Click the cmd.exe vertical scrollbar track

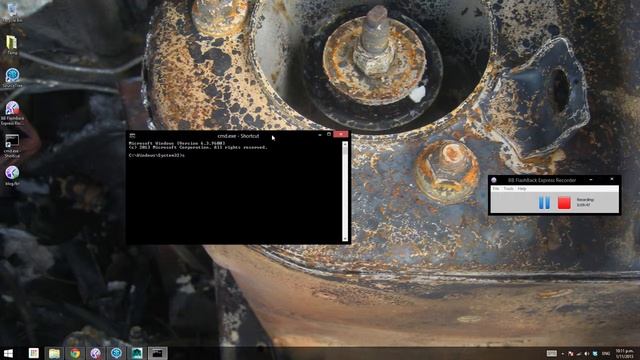pyautogui.click(x=345, y=192)
